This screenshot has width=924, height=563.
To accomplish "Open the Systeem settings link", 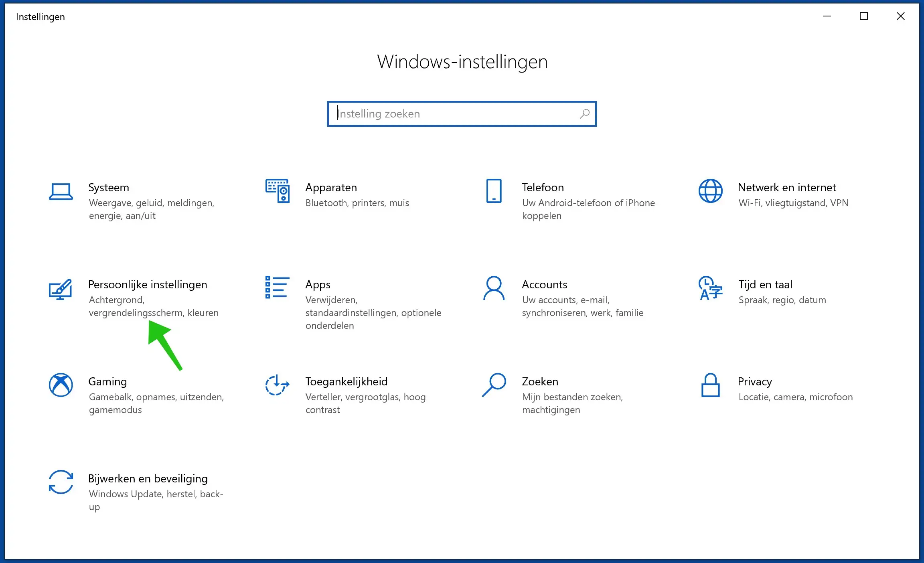I will click(x=109, y=188).
